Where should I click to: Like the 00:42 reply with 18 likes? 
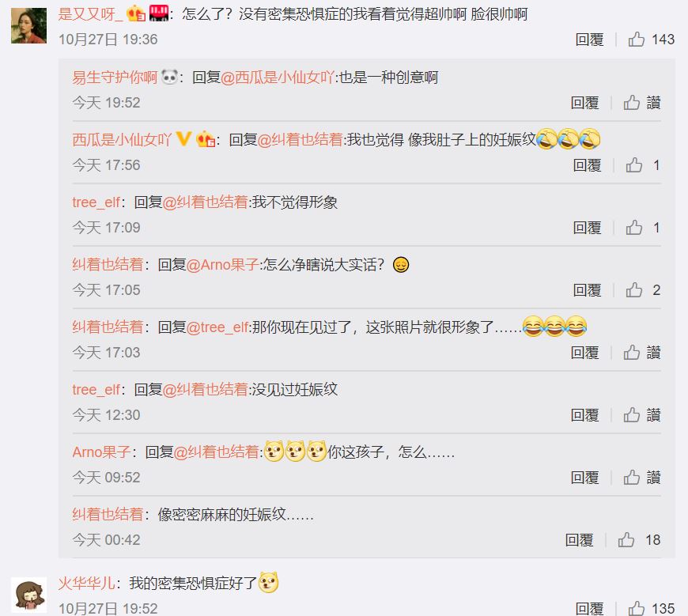click(626, 539)
